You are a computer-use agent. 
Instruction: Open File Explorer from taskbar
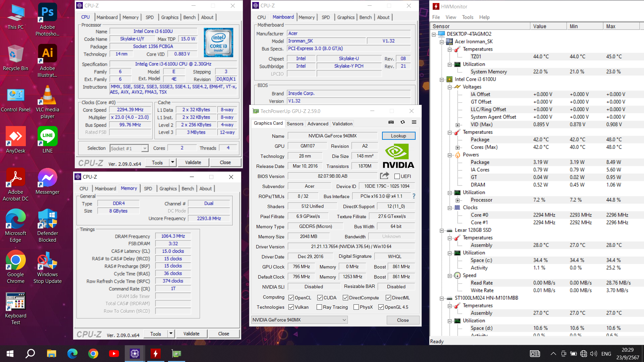click(x=51, y=354)
